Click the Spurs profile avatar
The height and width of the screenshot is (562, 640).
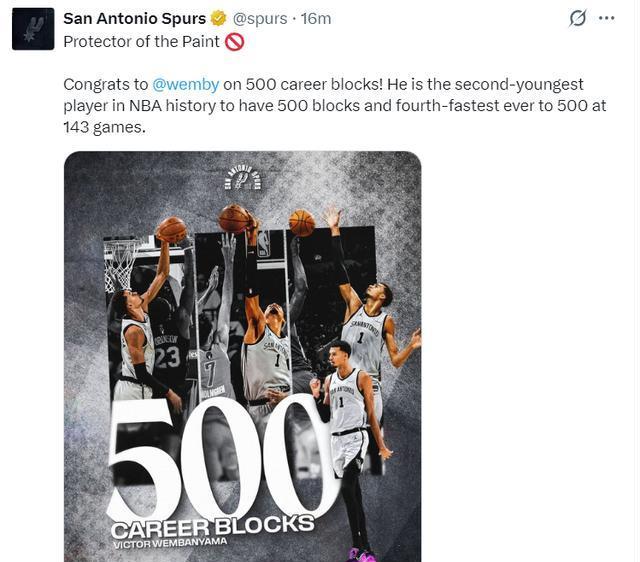(x=32, y=29)
